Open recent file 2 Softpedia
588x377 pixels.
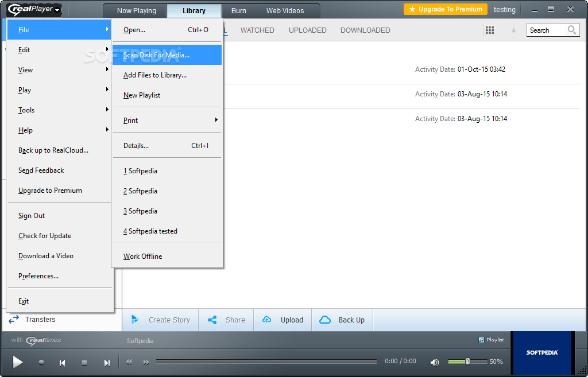coord(167,191)
